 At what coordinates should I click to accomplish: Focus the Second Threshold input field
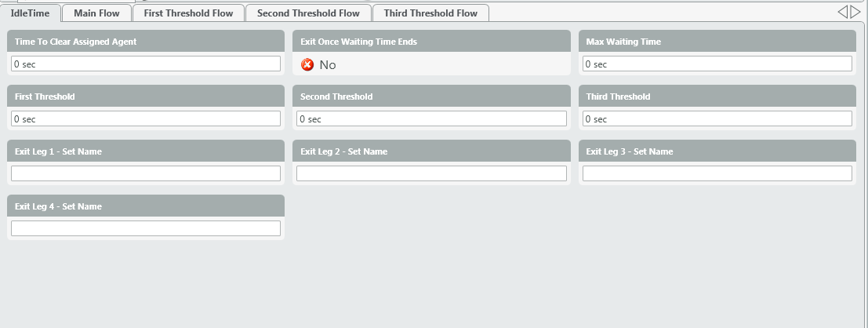click(x=431, y=119)
